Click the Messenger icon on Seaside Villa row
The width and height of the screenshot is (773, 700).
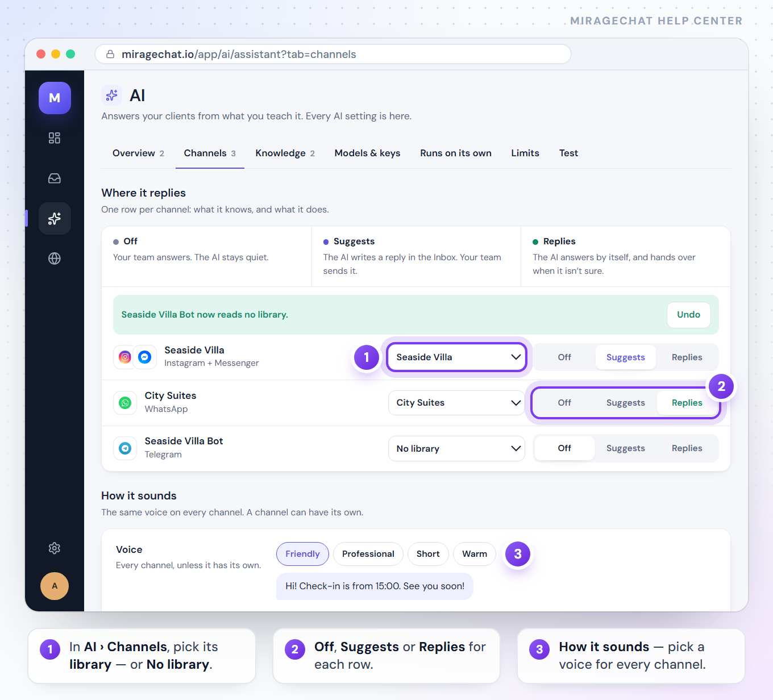(x=145, y=357)
